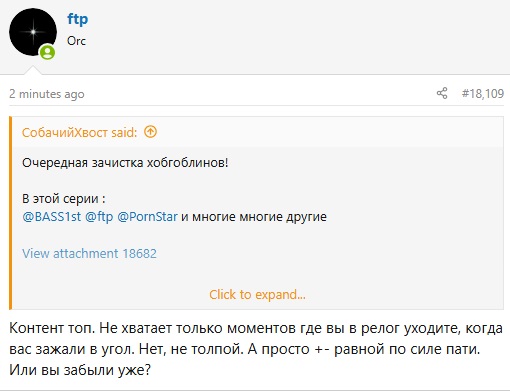Open ftp's black star avatar

click(x=33, y=32)
